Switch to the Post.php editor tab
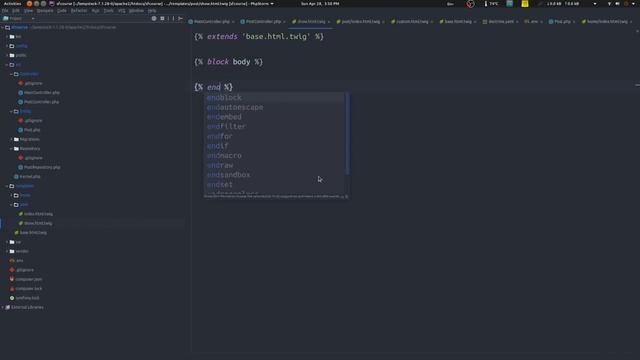This screenshot has width=640, height=360. (562, 22)
